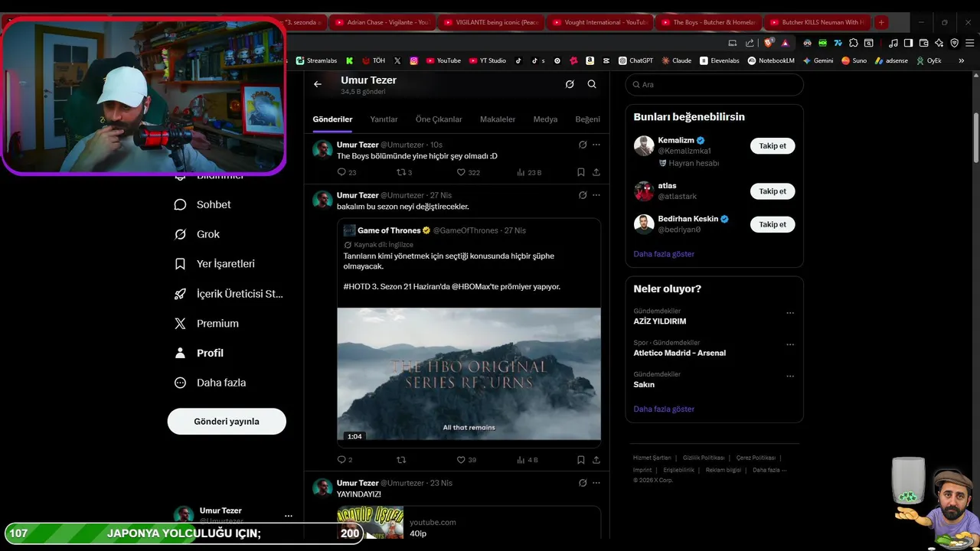
Task: Open Yer İşaretleri in the sidebar
Action: tap(215, 263)
